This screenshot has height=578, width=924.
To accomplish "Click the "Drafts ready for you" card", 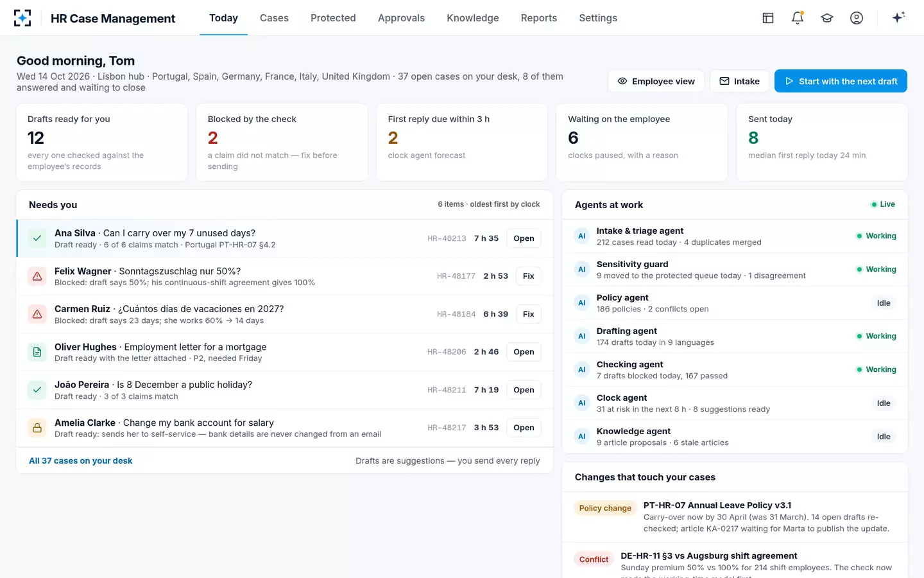I will click(x=102, y=143).
